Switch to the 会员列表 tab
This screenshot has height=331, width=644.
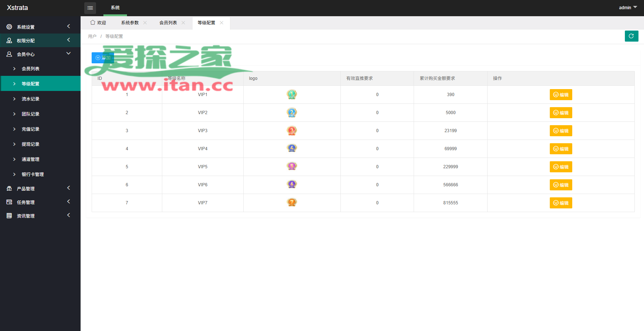pyautogui.click(x=168, y=23)
